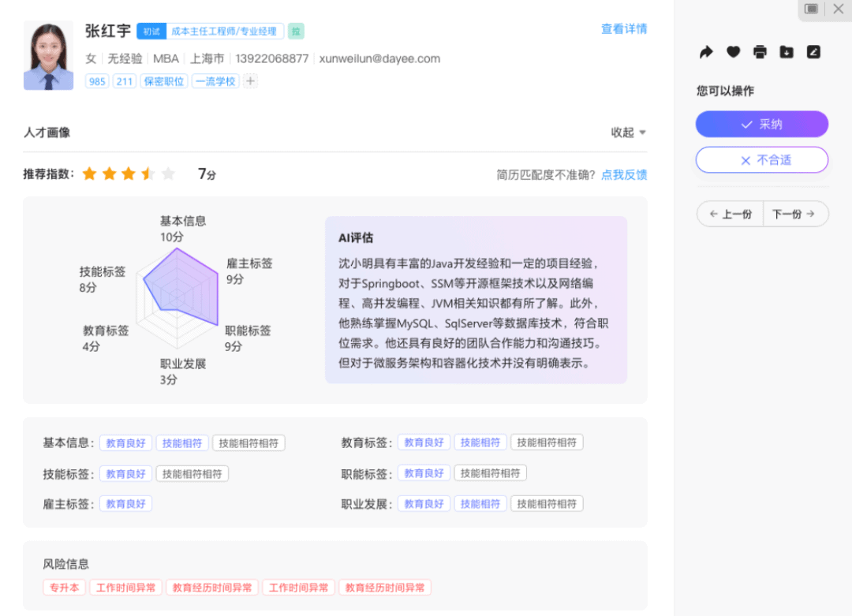This screenshot has width=852, height=616.
Task: Click the plus icon to add tag
Action: [x=250, y=81]
